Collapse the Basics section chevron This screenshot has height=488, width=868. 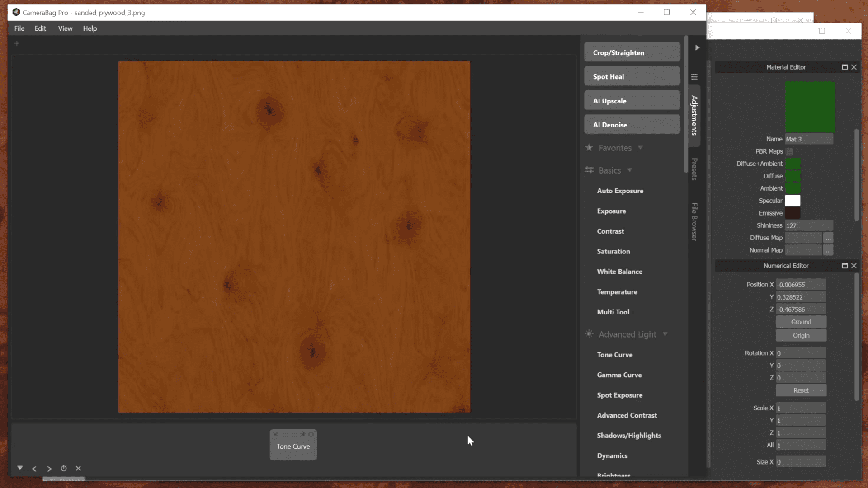click(x=630, y=170)
